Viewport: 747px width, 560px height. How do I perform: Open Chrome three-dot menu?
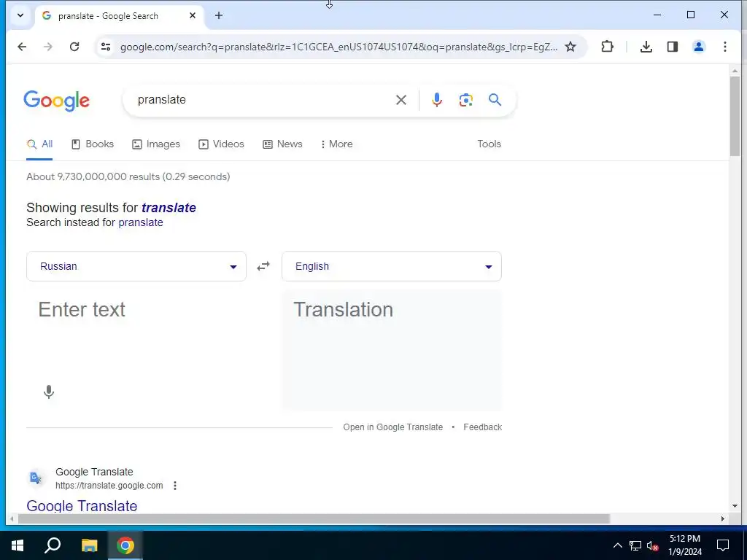(724, 47)
